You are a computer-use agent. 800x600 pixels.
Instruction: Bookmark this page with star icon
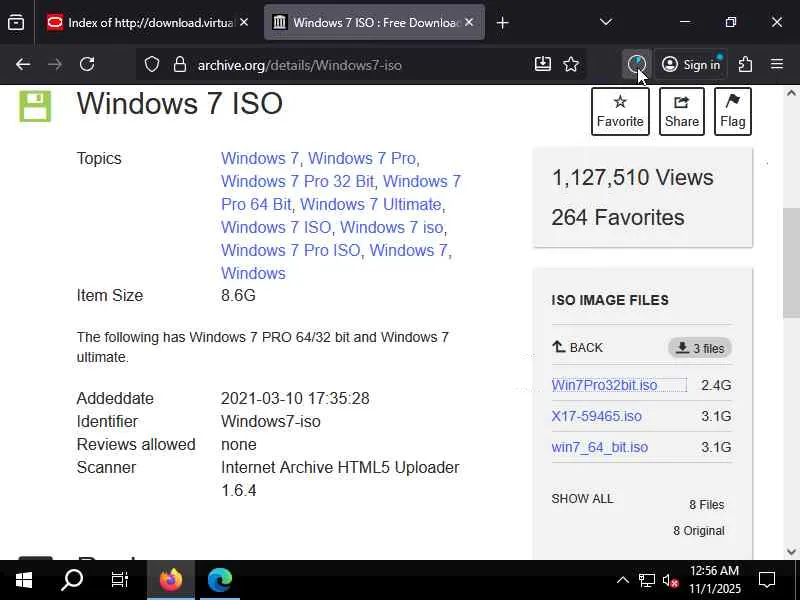571,64
